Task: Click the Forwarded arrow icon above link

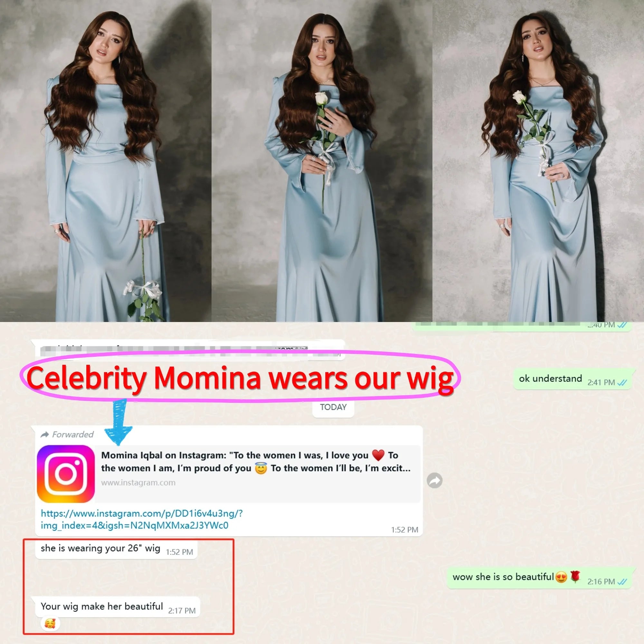Action: tap(45, 434)
